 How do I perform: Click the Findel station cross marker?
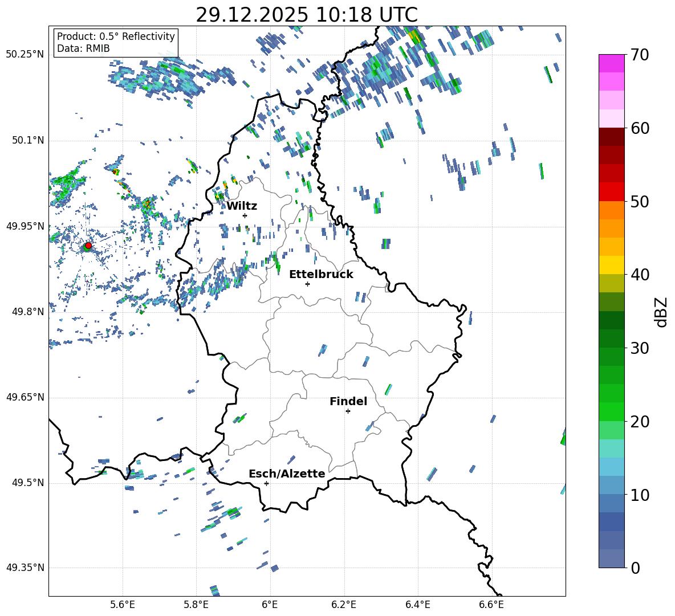click(348, 411)
